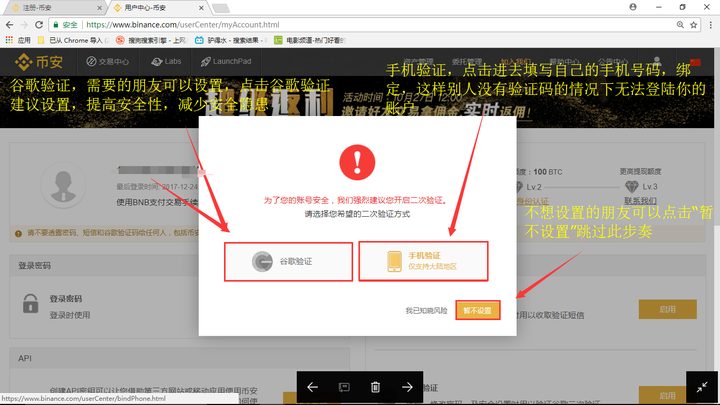The height and width of the screenshot is (405, 720).
Task: Exit fullscreen with collapse arrows icon
Action: 702,388
